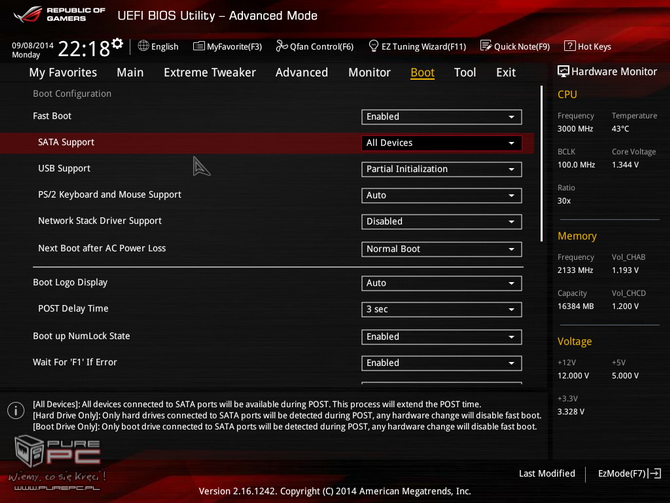
Task: Click the 2133 MHz memory frequency value
Action: pos(575,270)
